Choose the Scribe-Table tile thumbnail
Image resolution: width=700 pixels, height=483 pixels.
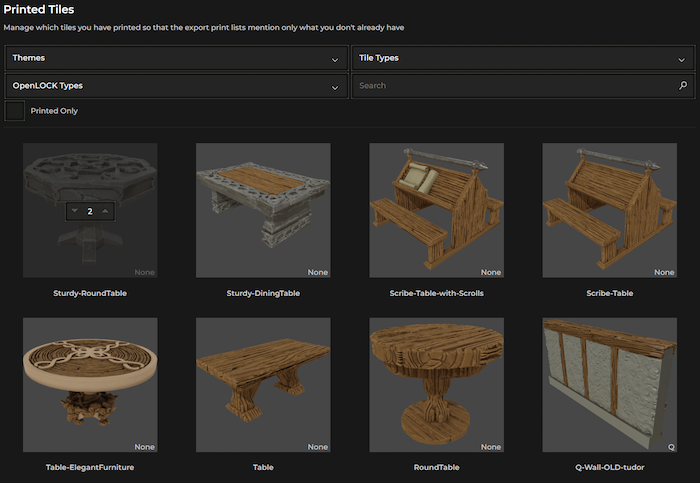point(609,210)
